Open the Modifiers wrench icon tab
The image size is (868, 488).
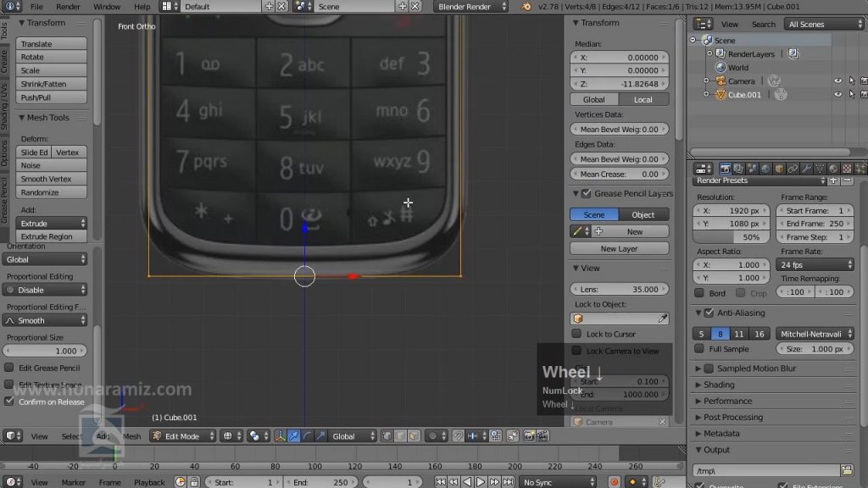pos(807,169)
